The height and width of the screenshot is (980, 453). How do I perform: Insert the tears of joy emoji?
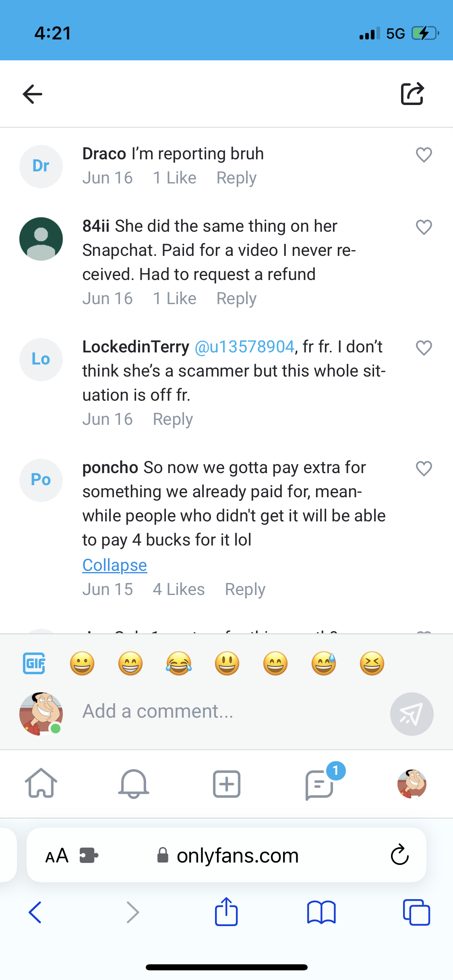[x=179, y=663]
